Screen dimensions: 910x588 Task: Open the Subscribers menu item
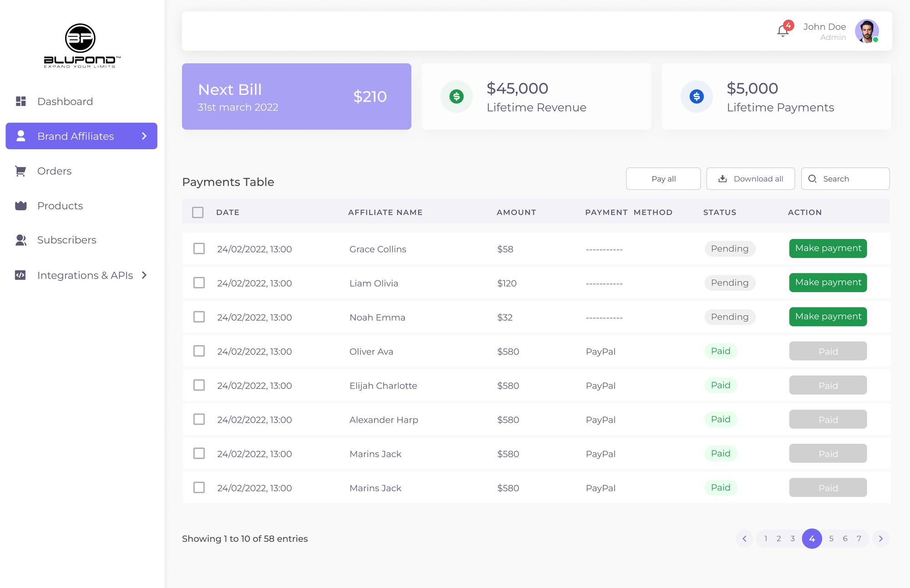(67, 240)
